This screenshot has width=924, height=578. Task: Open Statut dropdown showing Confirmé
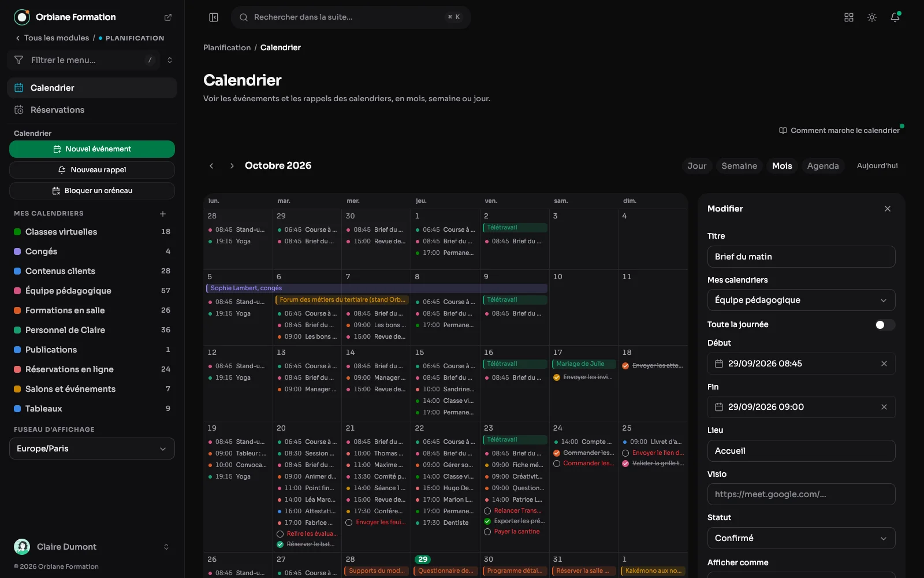802,538
